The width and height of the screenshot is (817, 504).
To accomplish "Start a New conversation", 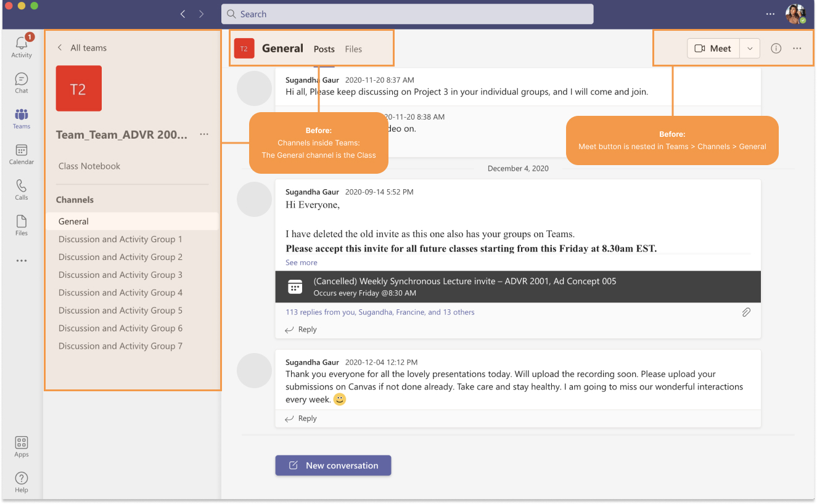I will click(x=333, y=465).
